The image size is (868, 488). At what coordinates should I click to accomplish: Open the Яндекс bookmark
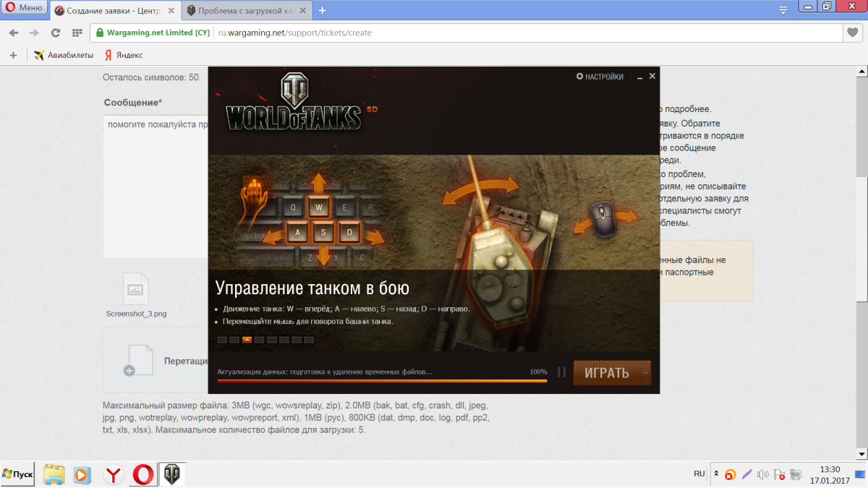124,55
